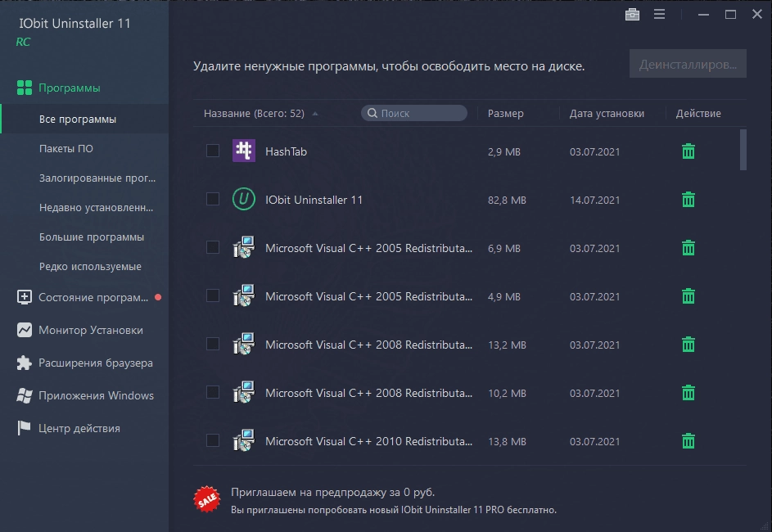This screenshot has width=772, height=532.
Task: Click the Деинсталлировать button
Action: [688, 64]
